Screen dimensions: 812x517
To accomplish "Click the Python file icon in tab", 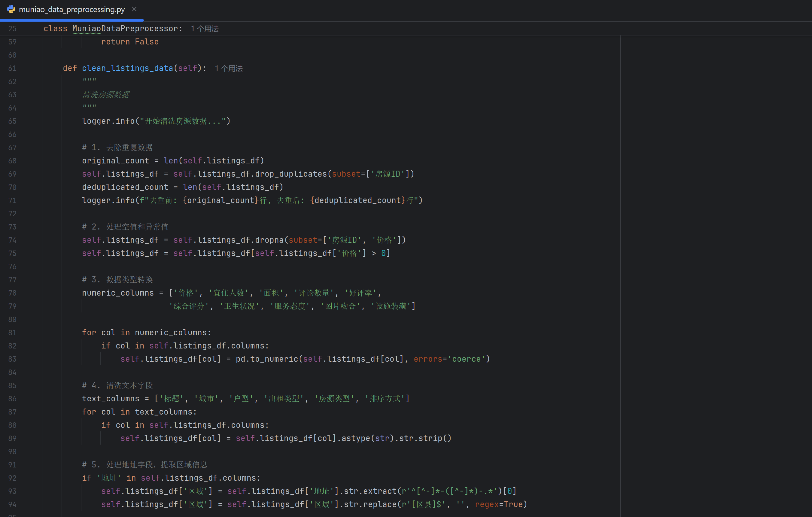I will (11, 9).
